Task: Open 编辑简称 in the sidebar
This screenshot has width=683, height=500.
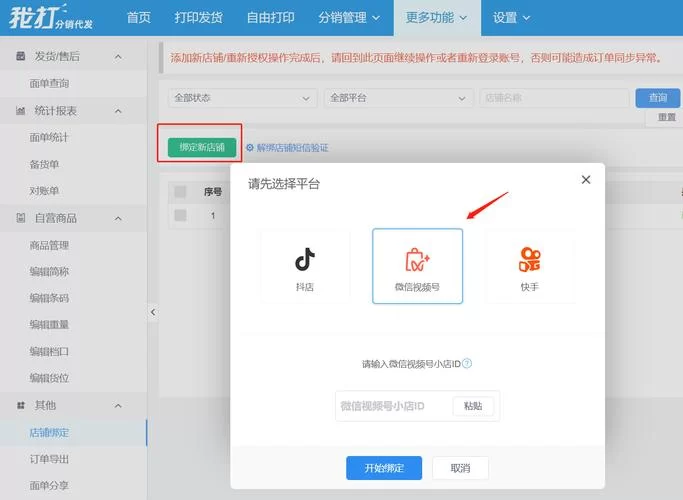Action: [x=49, y=272]
